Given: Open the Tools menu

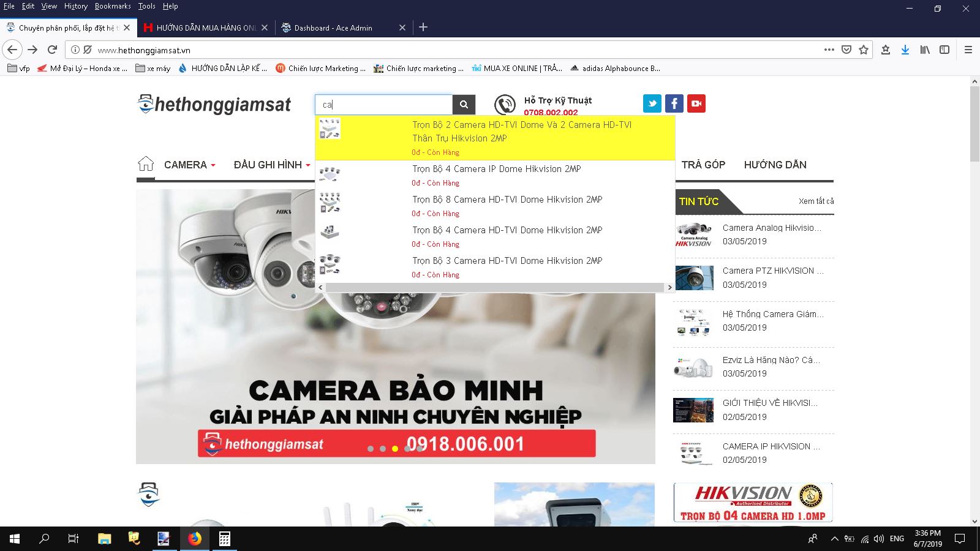Looking at the screenshot, I should [146, 6].
